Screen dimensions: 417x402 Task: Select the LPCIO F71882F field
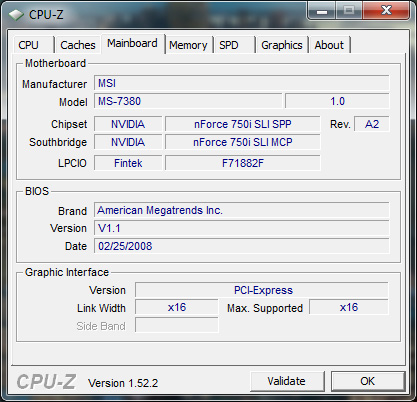pos(243,163)
